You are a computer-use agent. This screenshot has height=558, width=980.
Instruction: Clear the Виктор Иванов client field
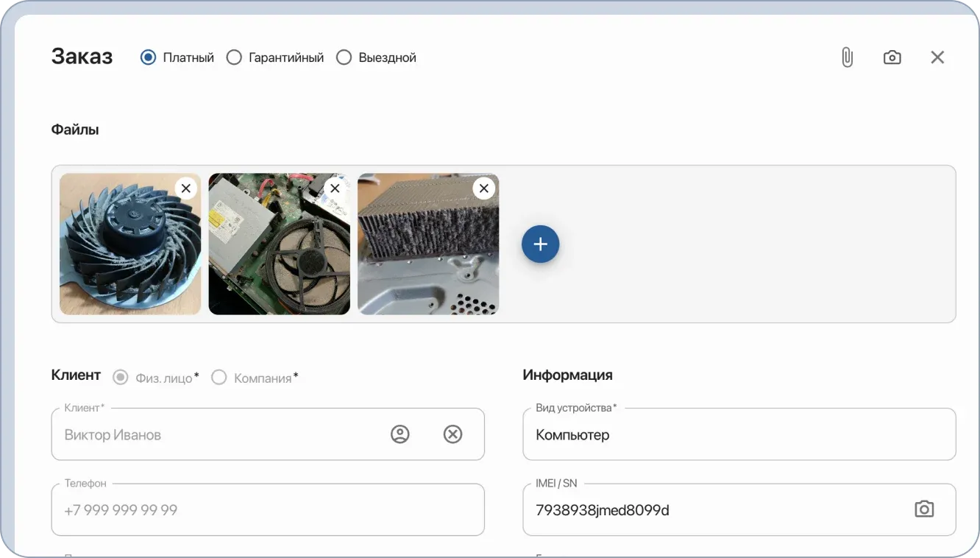tap(452, 434)
